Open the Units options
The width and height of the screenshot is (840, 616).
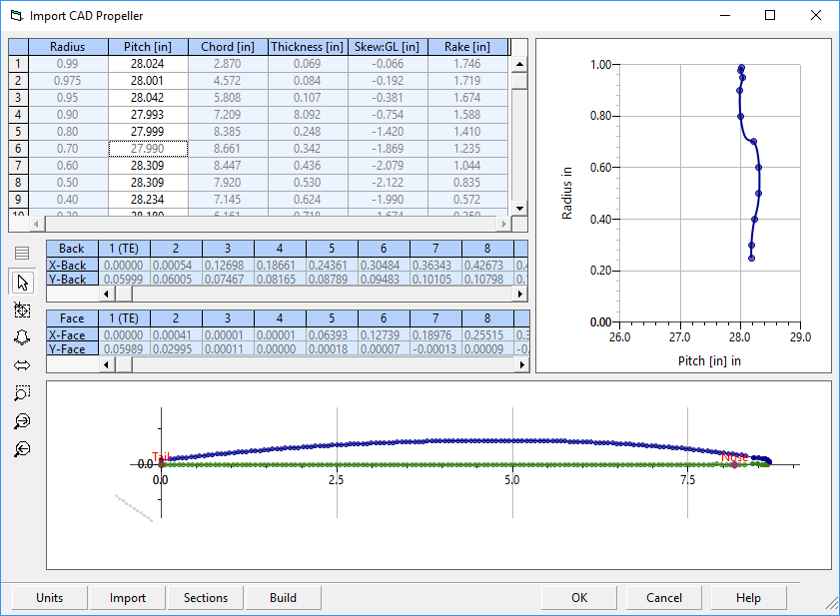pos(49,598)
